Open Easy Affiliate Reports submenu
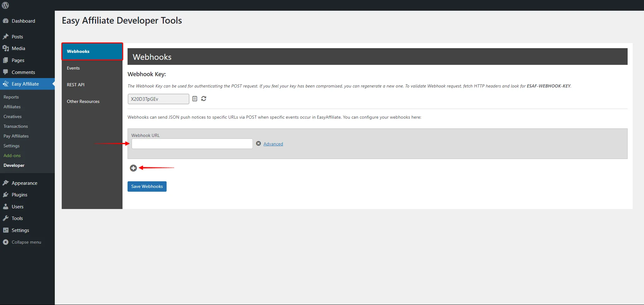This screenshot has height=305, width=644. pyautogui.click(x=11, y=97)
